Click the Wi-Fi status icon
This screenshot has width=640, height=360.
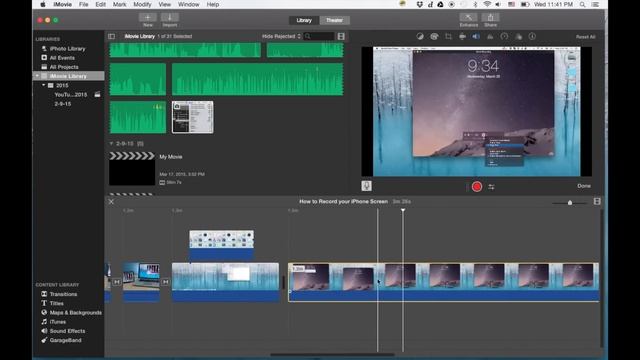[487, 4]
